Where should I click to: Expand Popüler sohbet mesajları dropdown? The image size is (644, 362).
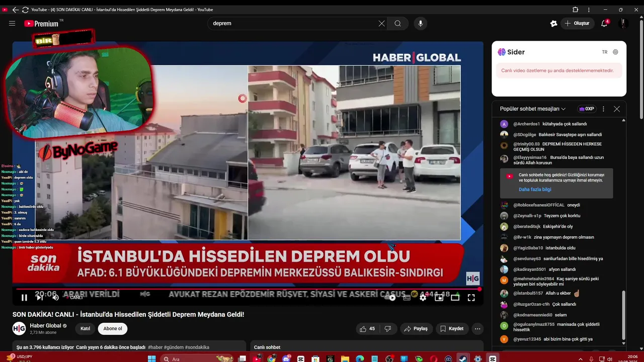[533, 109]
